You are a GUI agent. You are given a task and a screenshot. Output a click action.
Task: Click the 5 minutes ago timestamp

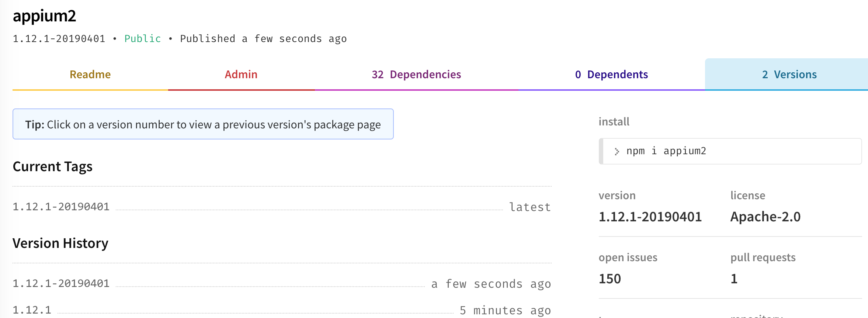coord(505,310)
